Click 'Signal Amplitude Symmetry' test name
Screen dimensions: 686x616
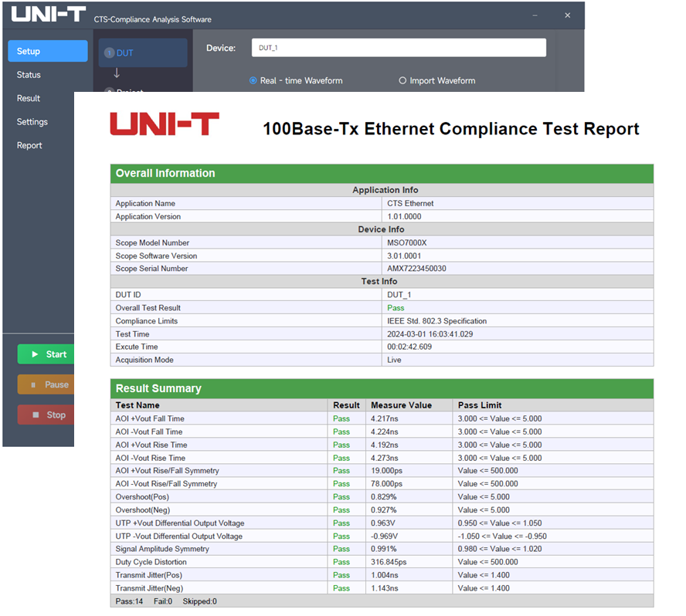pos(162,549)
